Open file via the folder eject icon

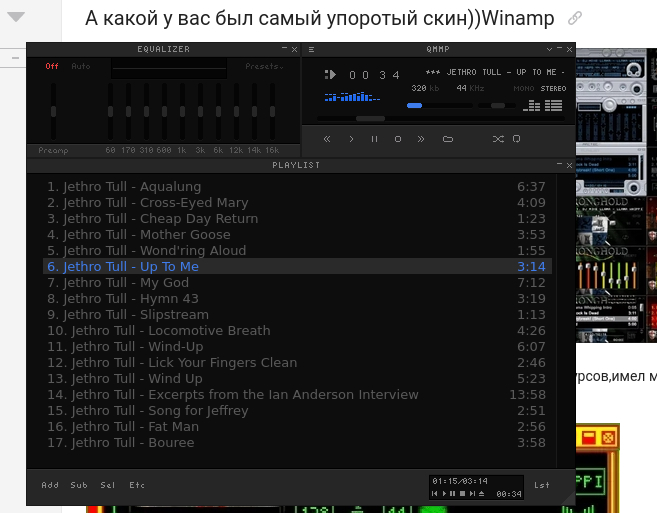448,139
